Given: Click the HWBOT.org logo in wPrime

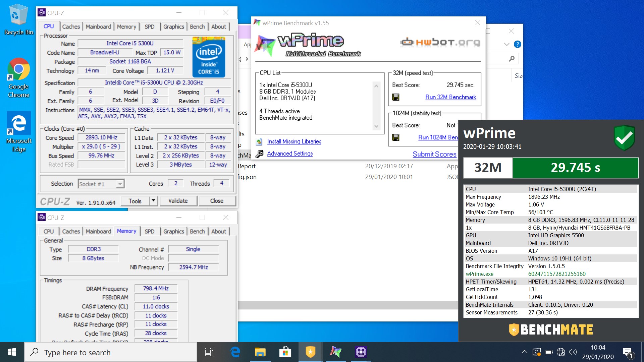Looking at the screenshot, I should pos(440,42).
